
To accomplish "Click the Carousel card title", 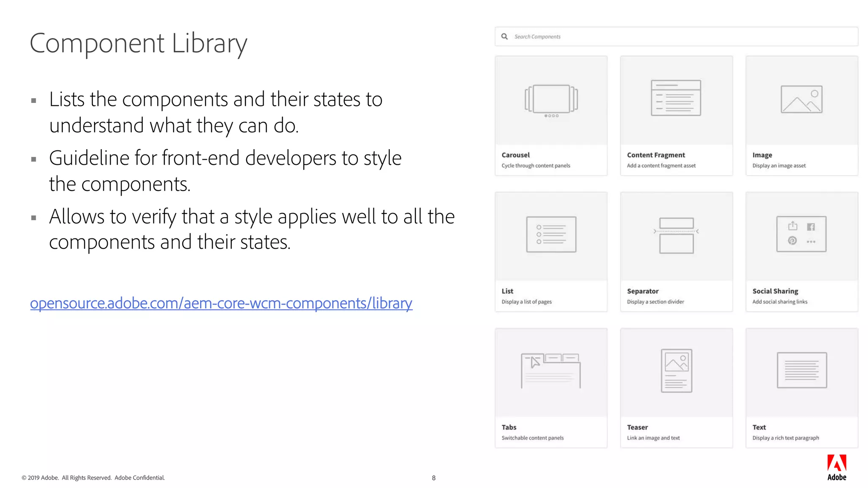I will pyautogui.click(x=515, y=155).
